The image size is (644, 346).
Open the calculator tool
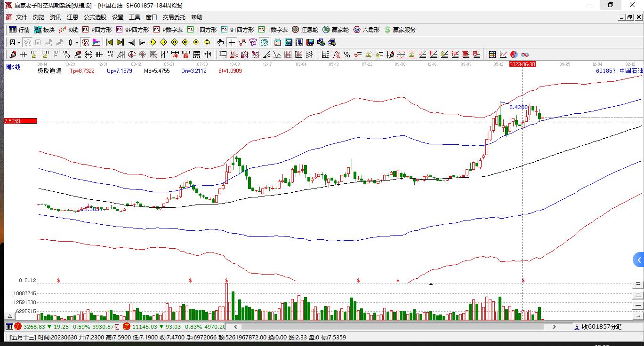[x=289, y=42]
